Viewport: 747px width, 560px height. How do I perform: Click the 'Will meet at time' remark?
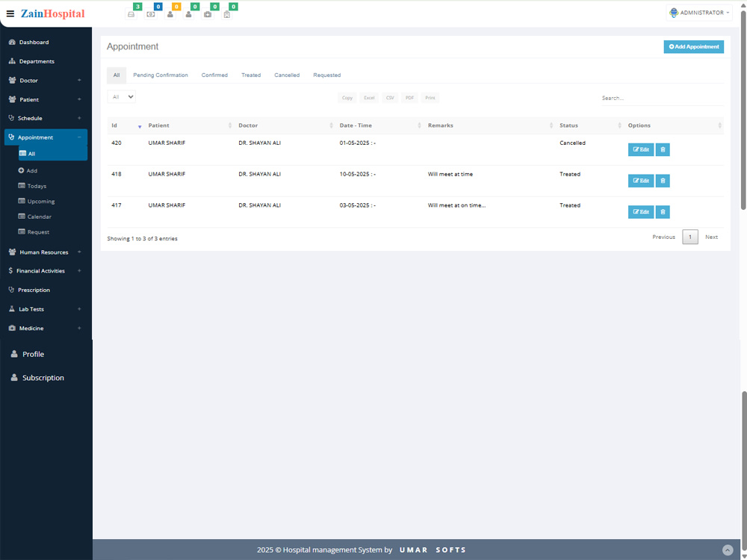point(450,174)
